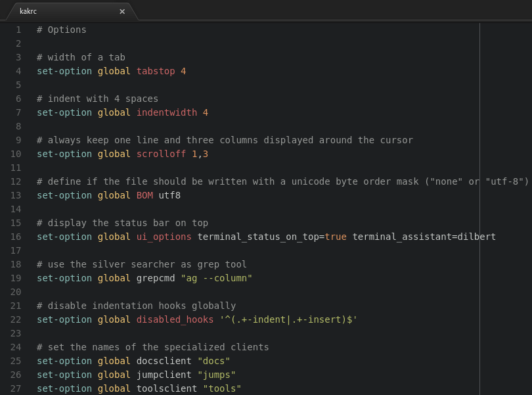
Task: Click line number 27 in gutter
Action: pyautogui.click(x=16, y=388)
